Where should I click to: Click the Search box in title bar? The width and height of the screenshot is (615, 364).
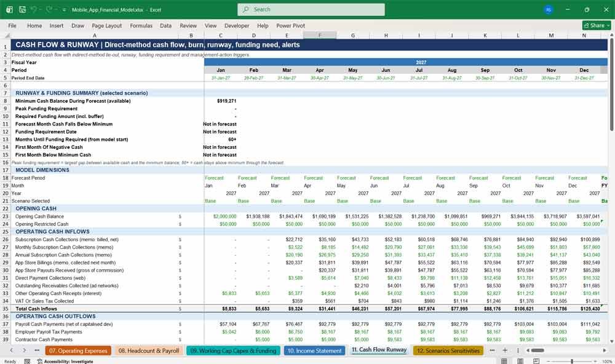311,9
